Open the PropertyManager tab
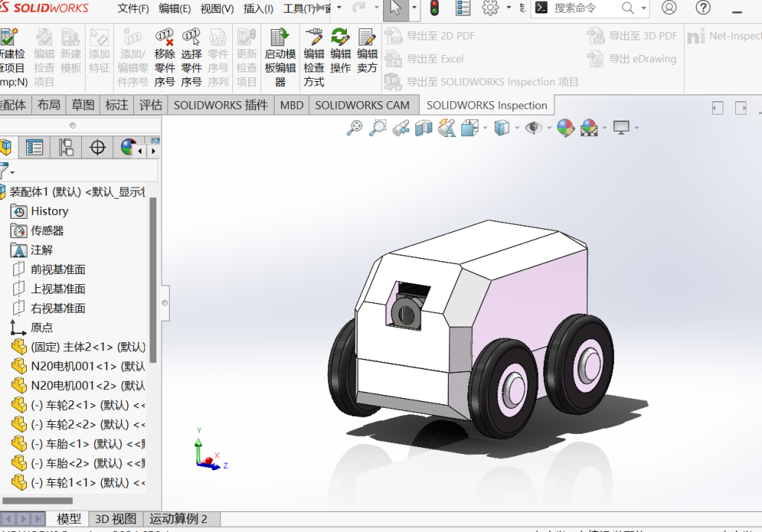The image size is (762, 532). [34, 147]
